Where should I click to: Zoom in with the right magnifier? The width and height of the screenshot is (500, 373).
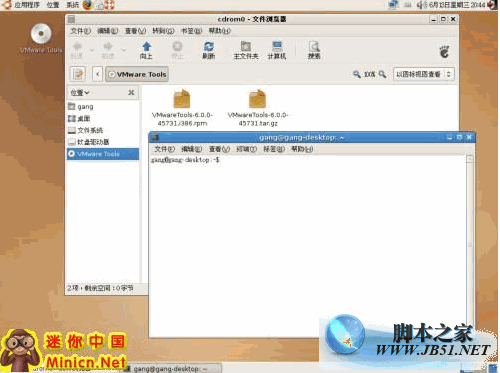[382, 74]
